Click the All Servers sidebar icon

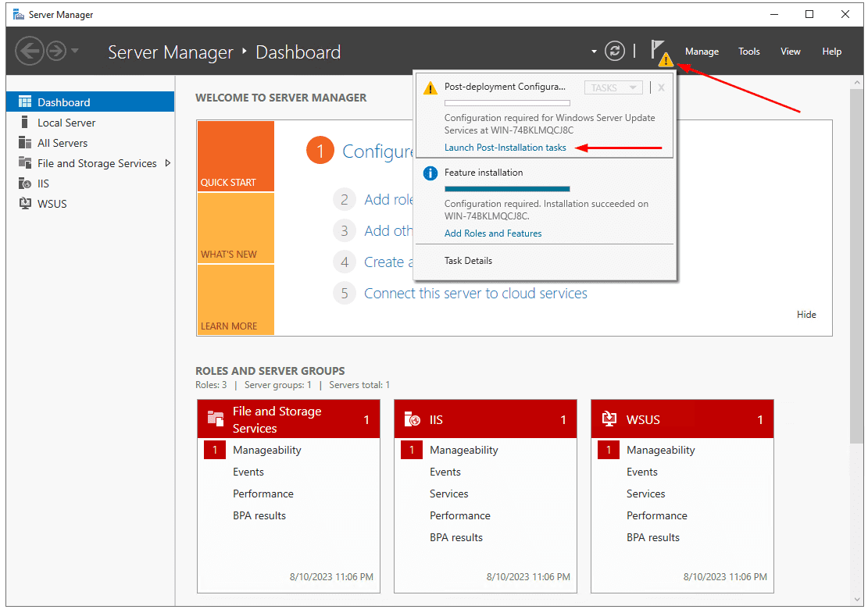[x=25, y=143]
